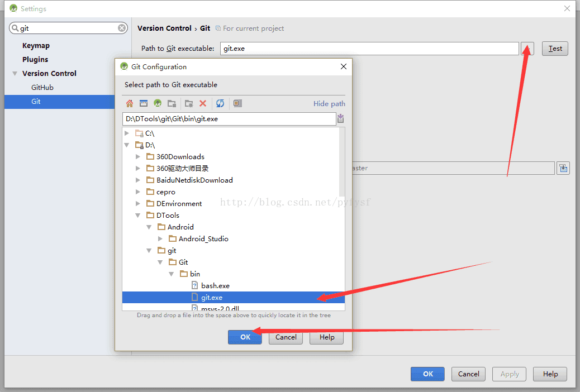
Task: Click the bash.exe file icon
Action: point(194,285)
